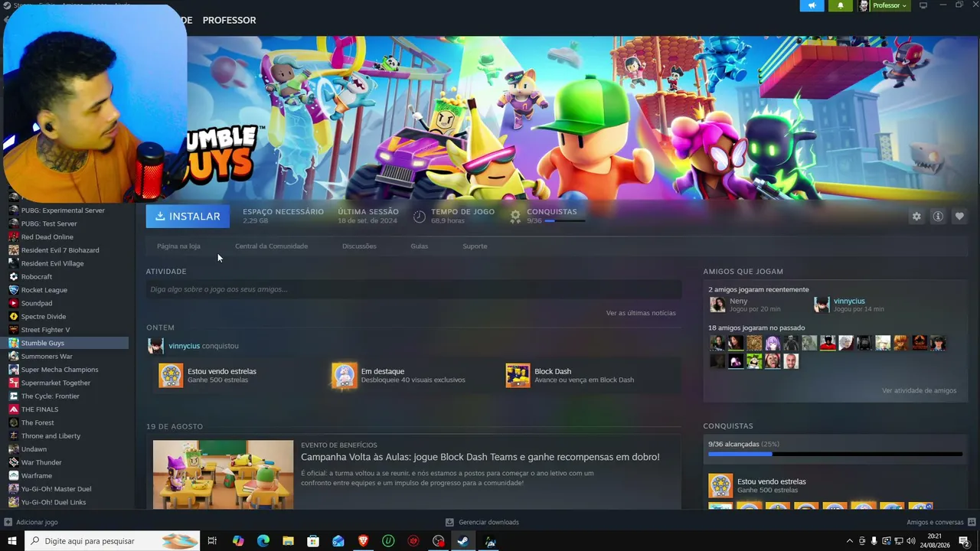Select Stumble Guys in the library list
Viewport: 980px width, 551px height.
point(67,343)
